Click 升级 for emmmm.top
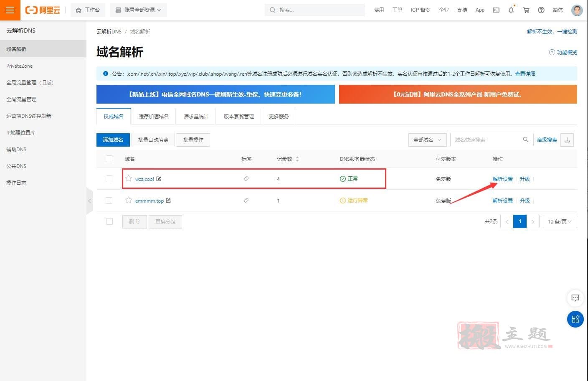The image size is (588, 381). click(x=525, y=201)
